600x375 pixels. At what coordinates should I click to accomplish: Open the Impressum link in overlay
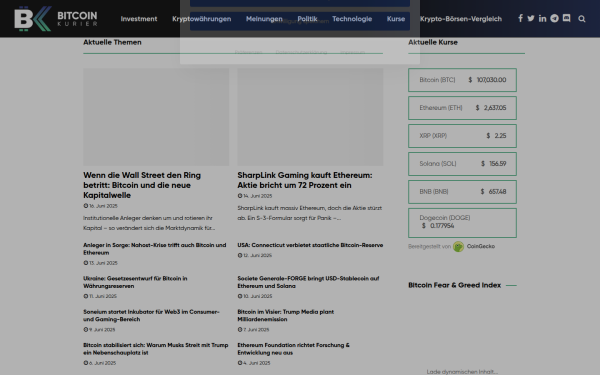[352, 52]
